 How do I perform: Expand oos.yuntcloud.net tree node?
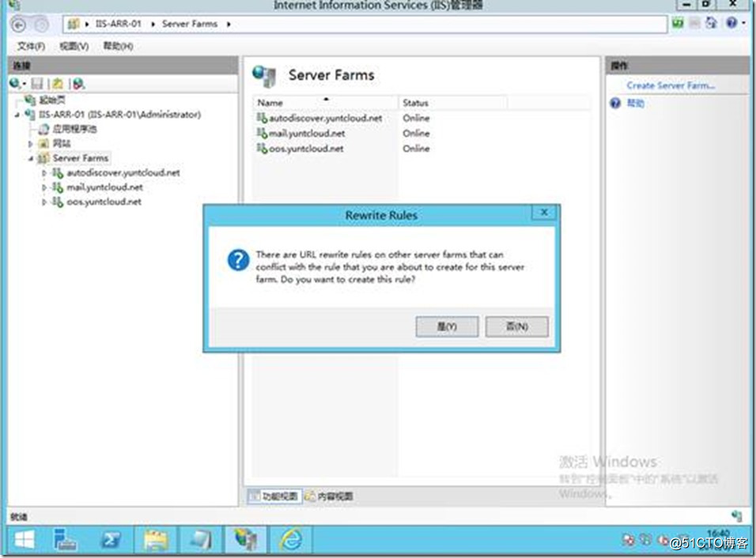point(43,202)
